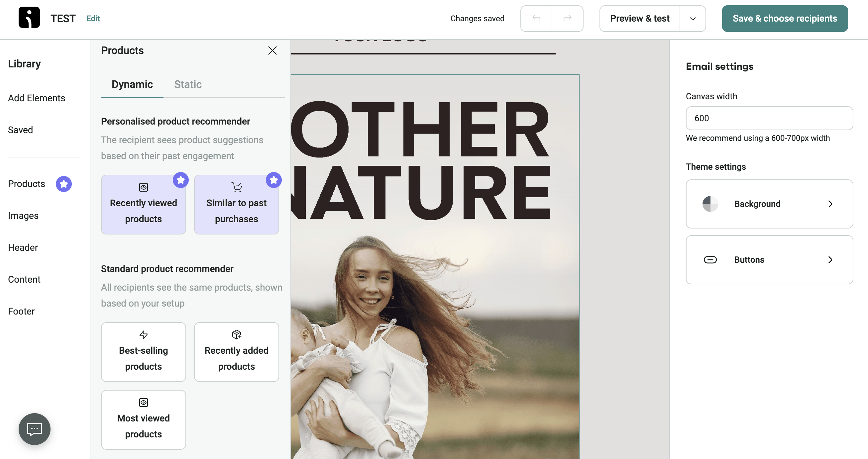The width and height of the screenshot is (868, 459).
Task: Click the TEST email name
Action: pyautogui.click(x=63, y=19)
